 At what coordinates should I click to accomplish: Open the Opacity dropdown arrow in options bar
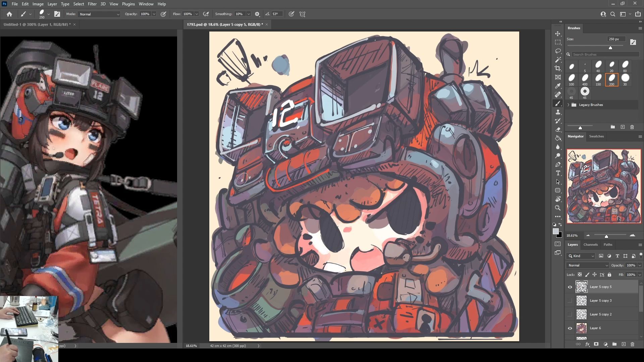click(154, 14)
